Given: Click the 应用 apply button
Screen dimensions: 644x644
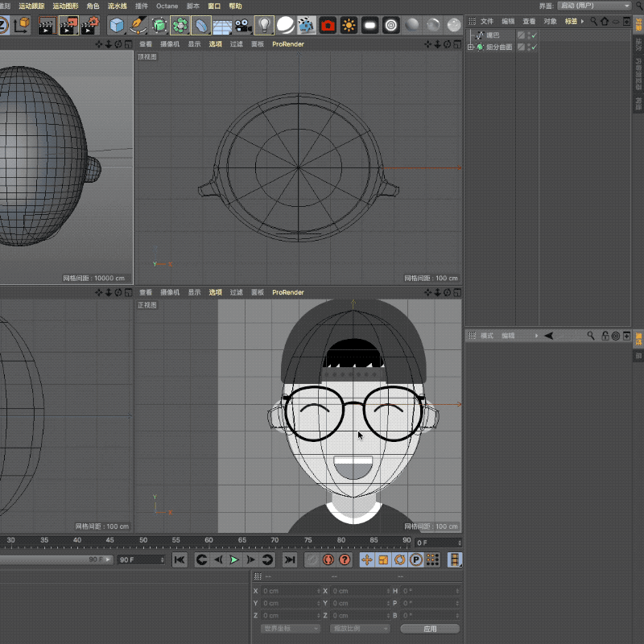Looking at the screenshot, I should (430, 628).
